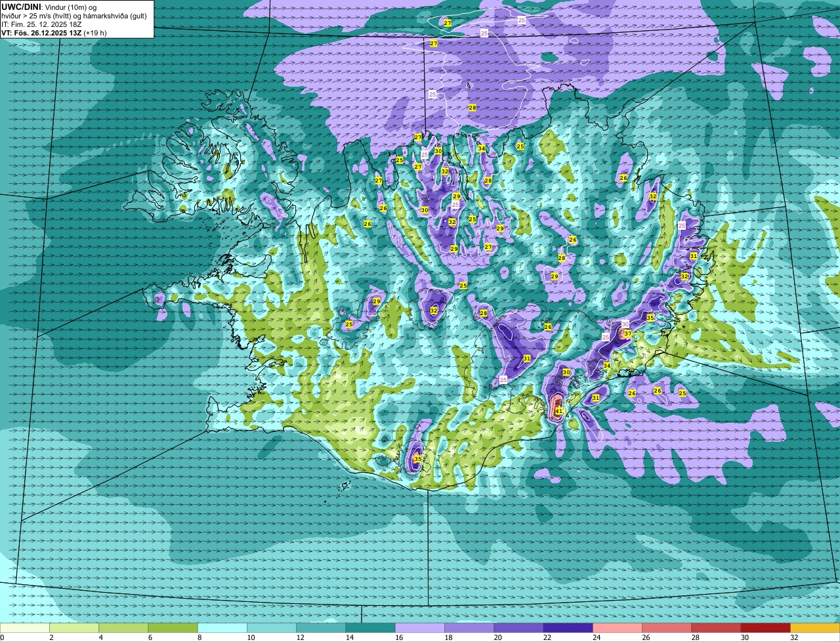This screenshot has width=840, height=642.
Task: Click the 22–24 m/s dark indigo legend swatch
Action: [568, 628]
